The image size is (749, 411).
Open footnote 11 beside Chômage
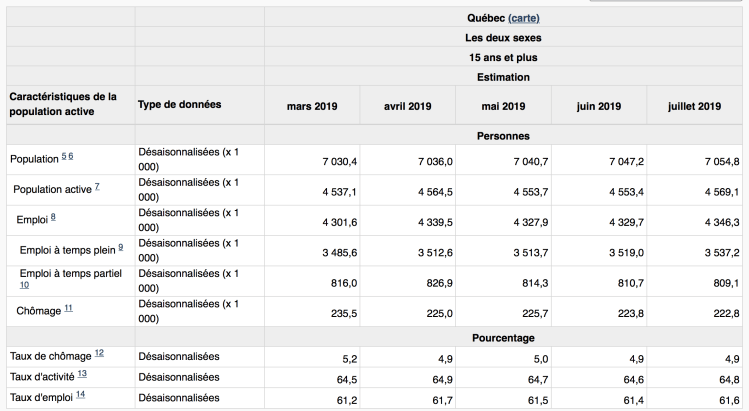click(x=68, y=309)
